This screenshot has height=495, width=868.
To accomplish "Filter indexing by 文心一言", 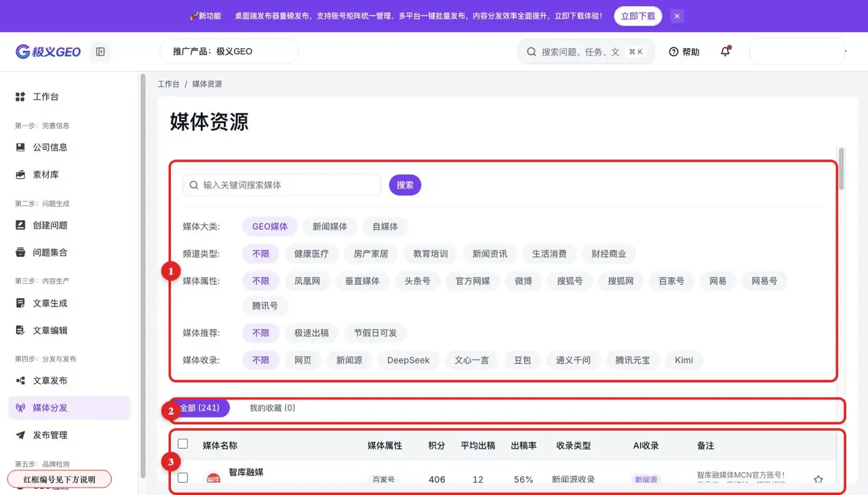I will [x=471, y=360].
